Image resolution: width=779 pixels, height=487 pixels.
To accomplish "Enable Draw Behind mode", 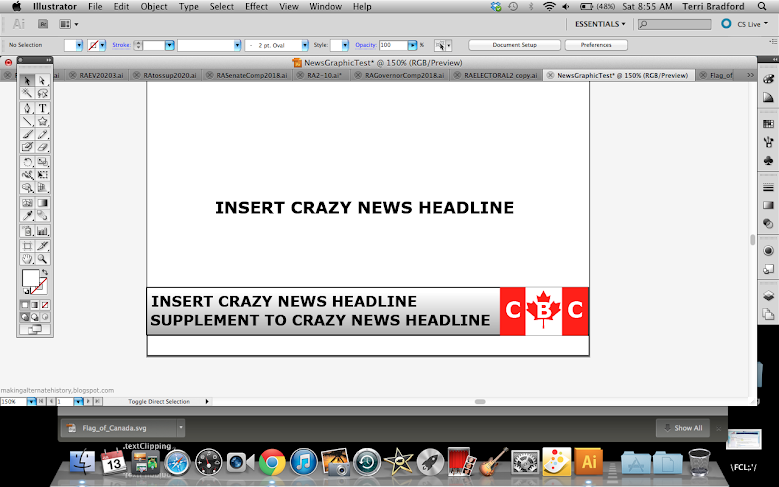I will pos(35,317).
